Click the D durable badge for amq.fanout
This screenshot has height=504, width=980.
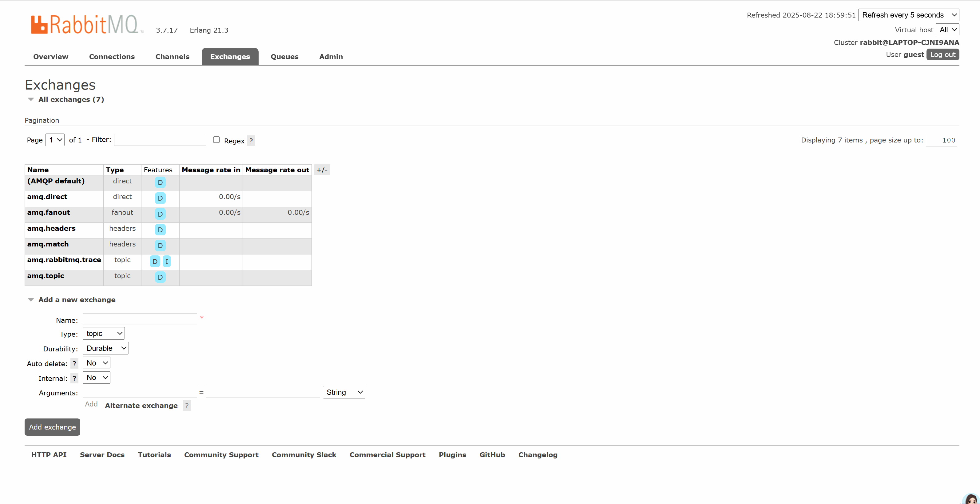click(160, 214)
